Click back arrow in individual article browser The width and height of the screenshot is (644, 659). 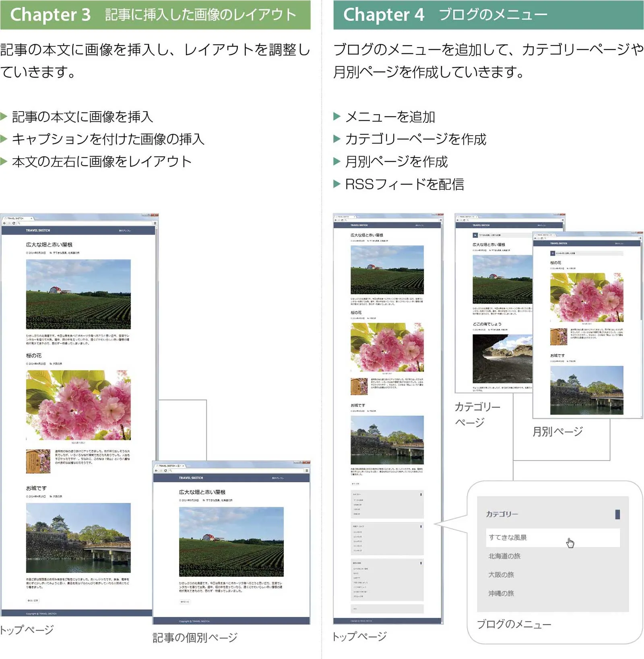[x=156, y=471]
